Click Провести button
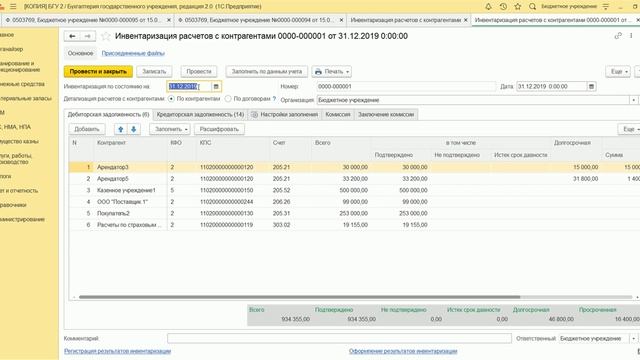The width and height of the screenshot is (640, 360). click(x=199, y=71)
